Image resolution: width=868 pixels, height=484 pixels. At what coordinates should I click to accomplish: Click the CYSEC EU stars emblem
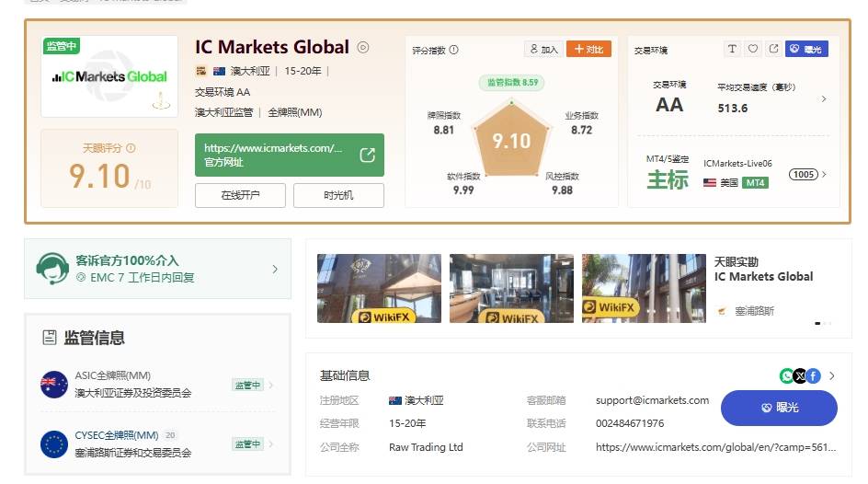(54, 444)
